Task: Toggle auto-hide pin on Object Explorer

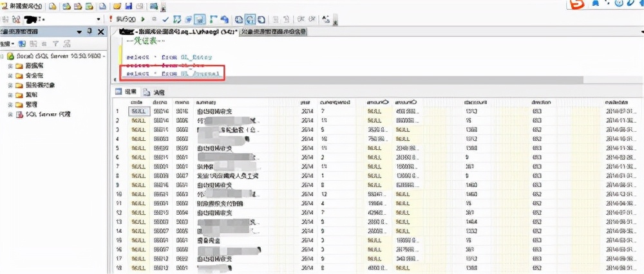Action: click(x=90, y=32)
